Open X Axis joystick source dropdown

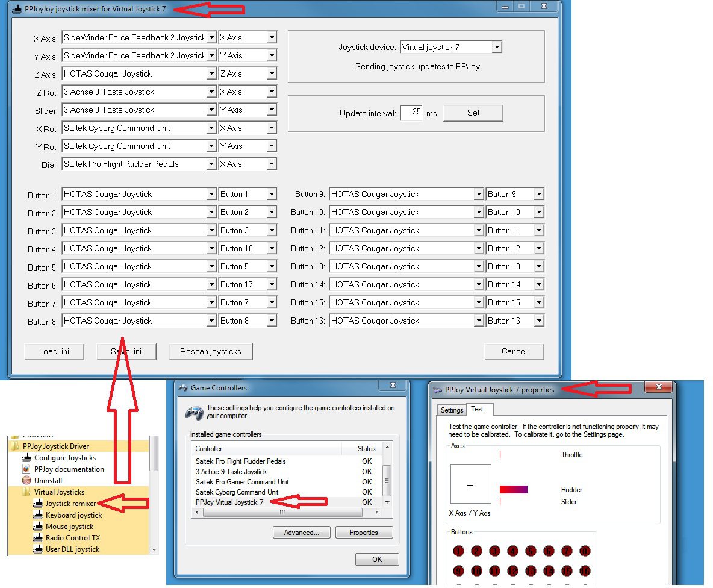click(211, 37)
